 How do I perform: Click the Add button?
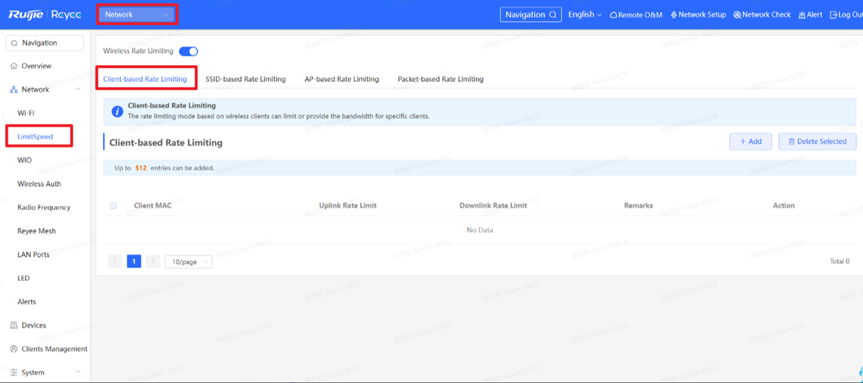pos(751,141)
